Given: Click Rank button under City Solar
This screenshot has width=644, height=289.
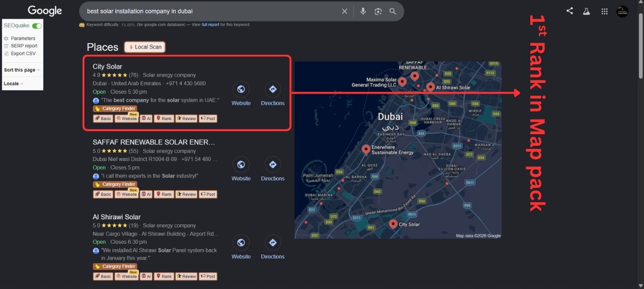Looking at the screenshot, I should click(x=164, y=119).
